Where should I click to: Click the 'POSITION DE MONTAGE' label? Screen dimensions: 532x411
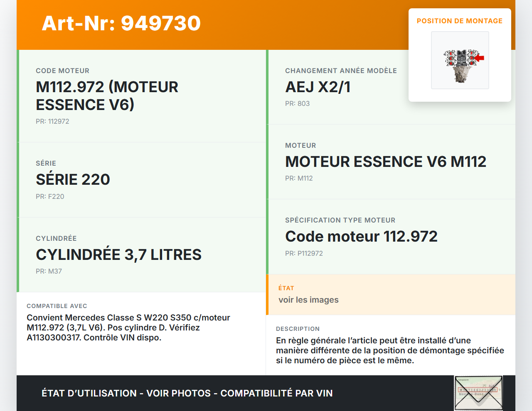click(x=460, y=21)
